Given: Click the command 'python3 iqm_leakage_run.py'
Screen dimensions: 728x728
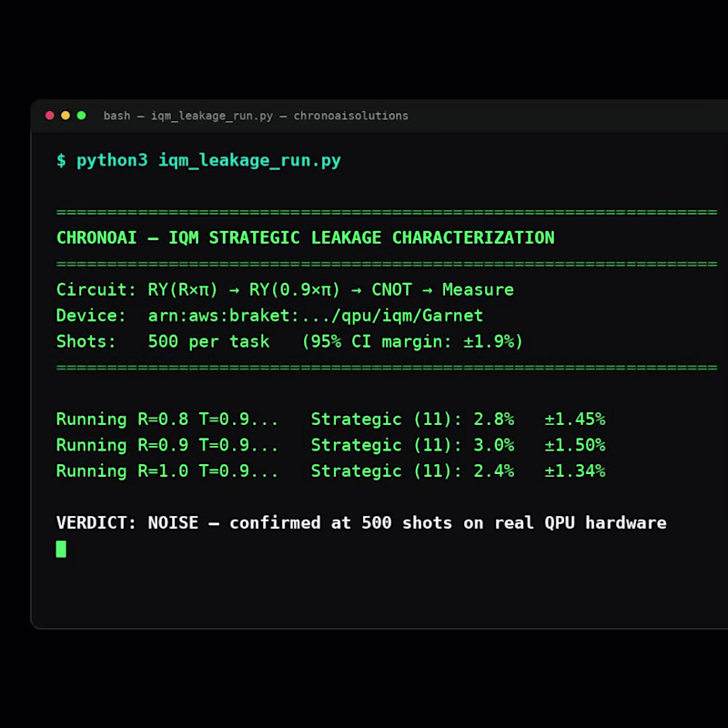Looking at the screenshot, I should 208,161.
